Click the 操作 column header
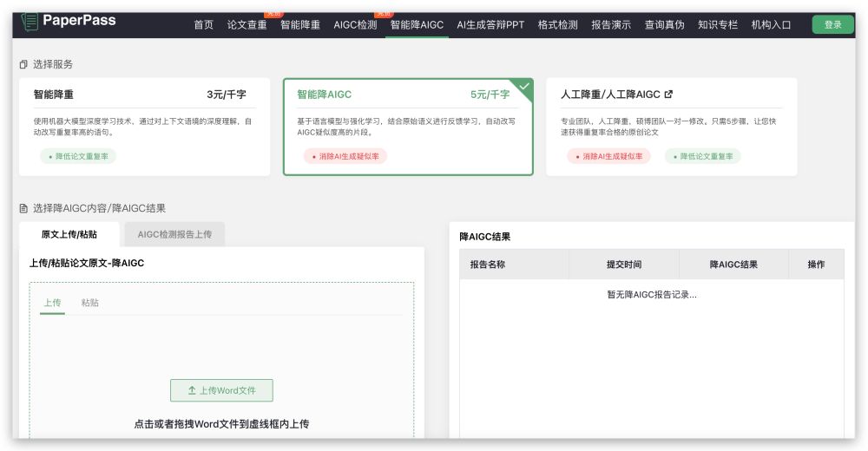 coord(816,265)
